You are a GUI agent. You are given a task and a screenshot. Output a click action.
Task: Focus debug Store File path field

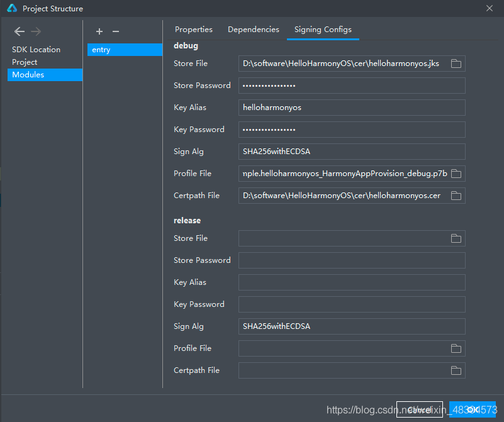pos(352,64)
